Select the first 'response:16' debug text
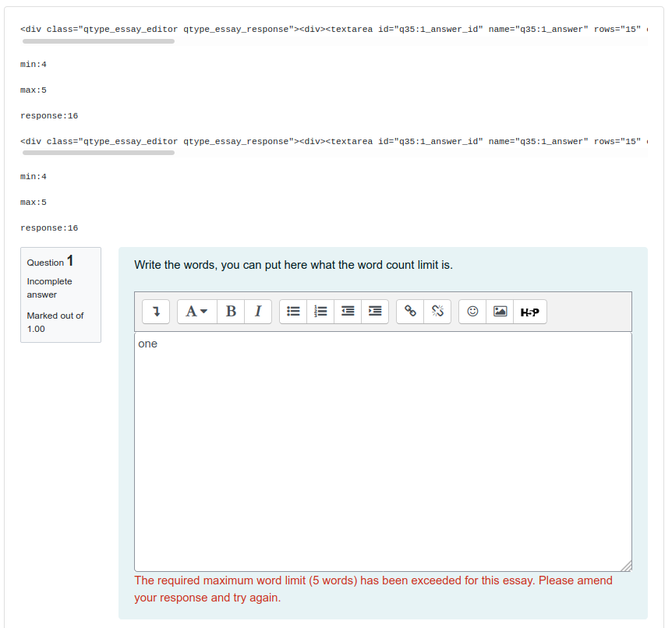 click(49, 116)
